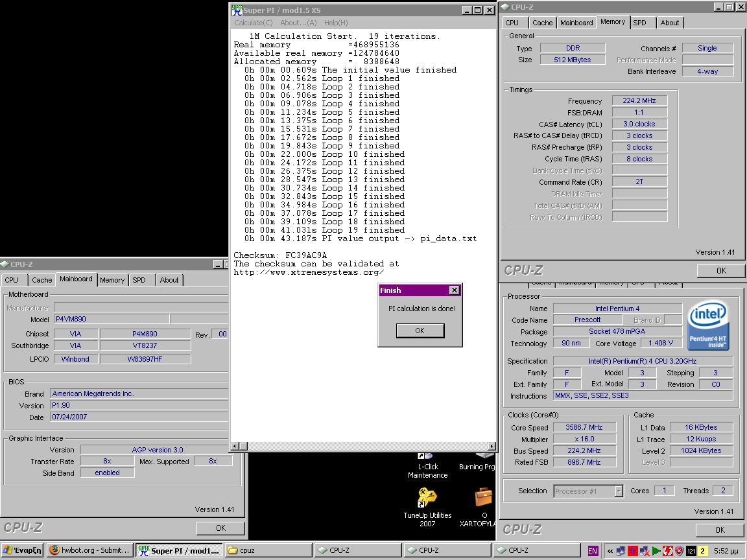Click first CPU-Z taskbar button
The image size is (747, 560).
click(358, 550)
